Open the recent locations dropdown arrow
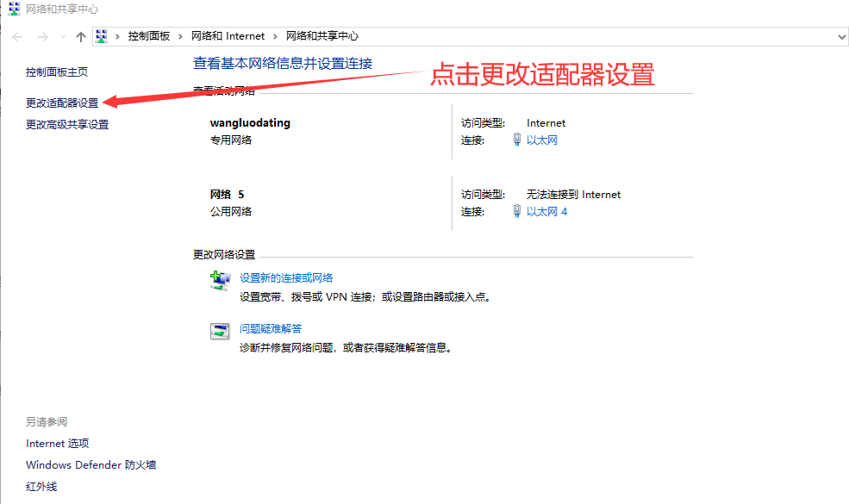Screen dimensions: 849x504 [62, 37]
